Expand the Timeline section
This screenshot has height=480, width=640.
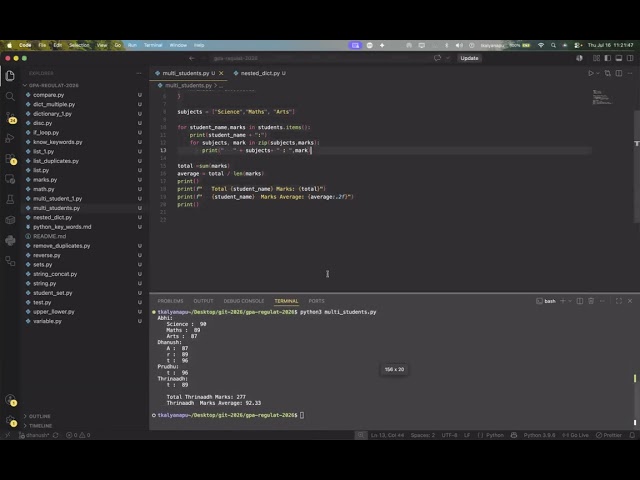tap(40, 426)
